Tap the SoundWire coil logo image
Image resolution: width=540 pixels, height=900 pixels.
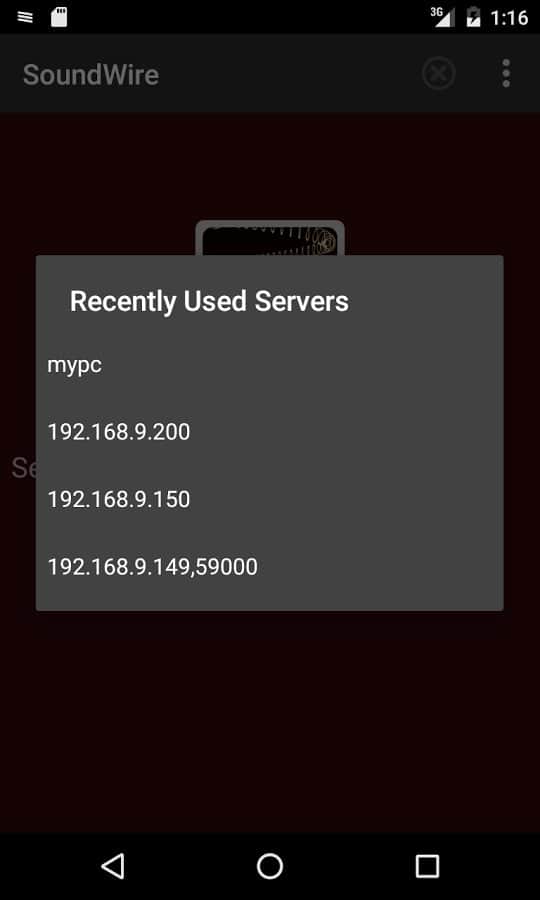click(270, 238)
